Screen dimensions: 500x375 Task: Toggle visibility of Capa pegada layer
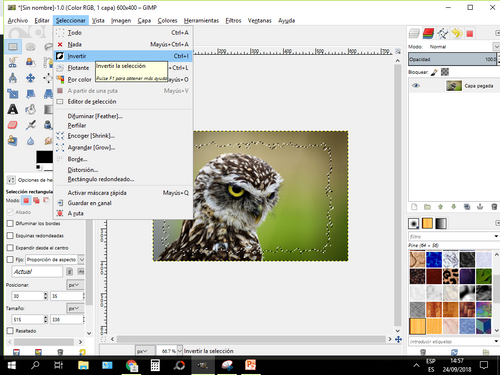[416, 86]
